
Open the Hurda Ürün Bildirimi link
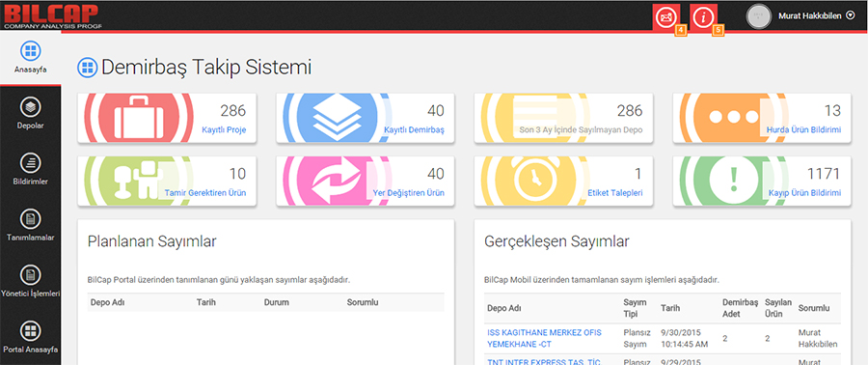click(803, 130)
